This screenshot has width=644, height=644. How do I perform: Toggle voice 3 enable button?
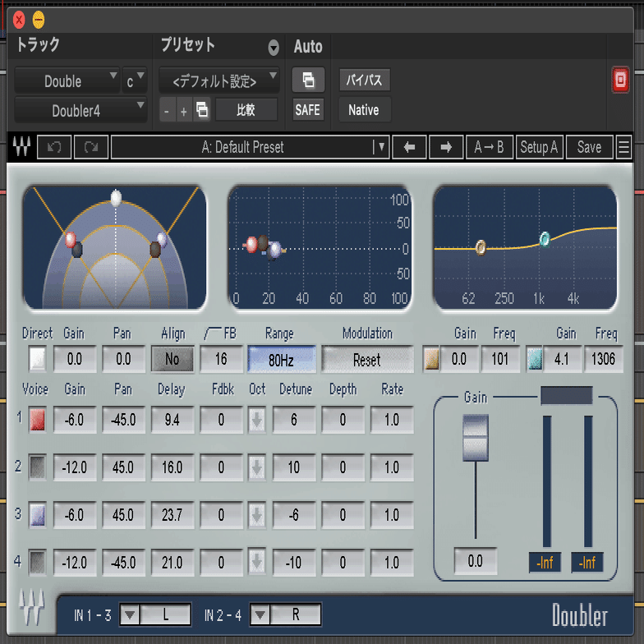coord(38,515)
